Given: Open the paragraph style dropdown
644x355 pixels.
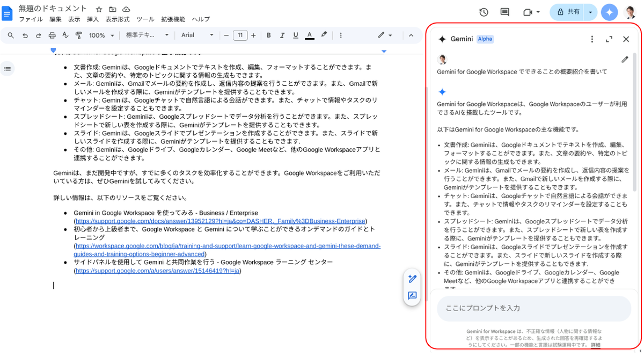Looking at the screenshot, I should point(147,35).
